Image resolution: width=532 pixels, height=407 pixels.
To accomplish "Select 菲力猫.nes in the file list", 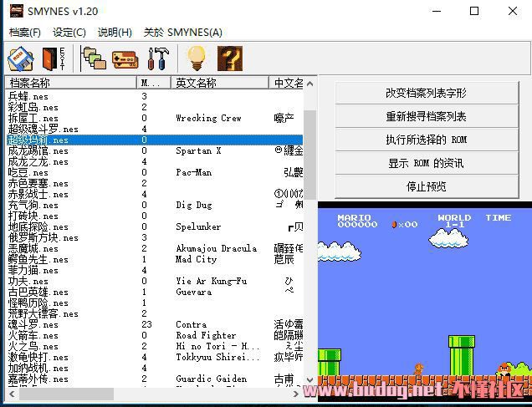I will click(x=33, y=270).
